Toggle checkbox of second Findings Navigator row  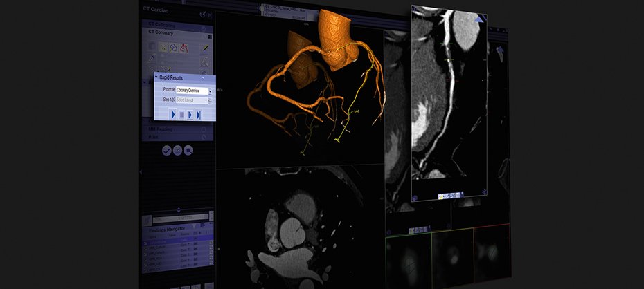[x=145, y=250]
